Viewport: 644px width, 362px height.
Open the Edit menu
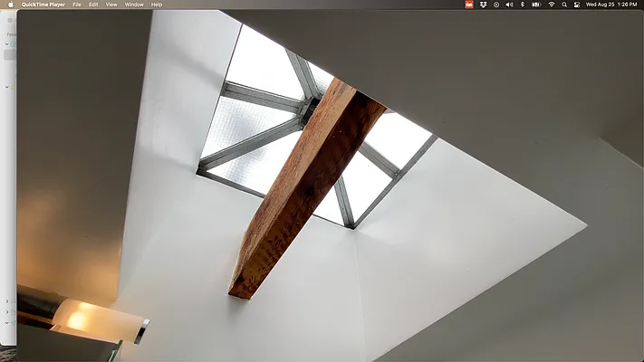93,5
